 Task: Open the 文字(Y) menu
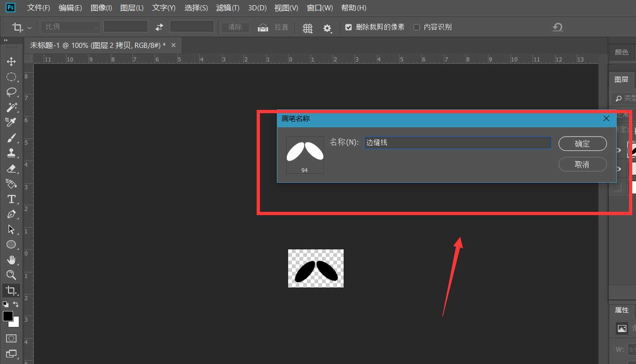[x=164, y=8]
